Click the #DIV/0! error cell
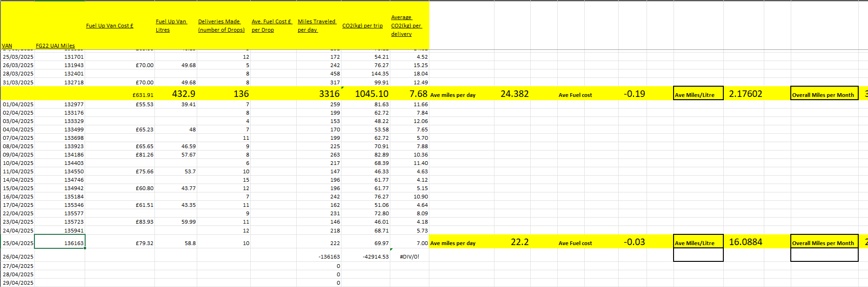Image resolution: width=868 pixels, height=287 pixels. pos(409,257)
